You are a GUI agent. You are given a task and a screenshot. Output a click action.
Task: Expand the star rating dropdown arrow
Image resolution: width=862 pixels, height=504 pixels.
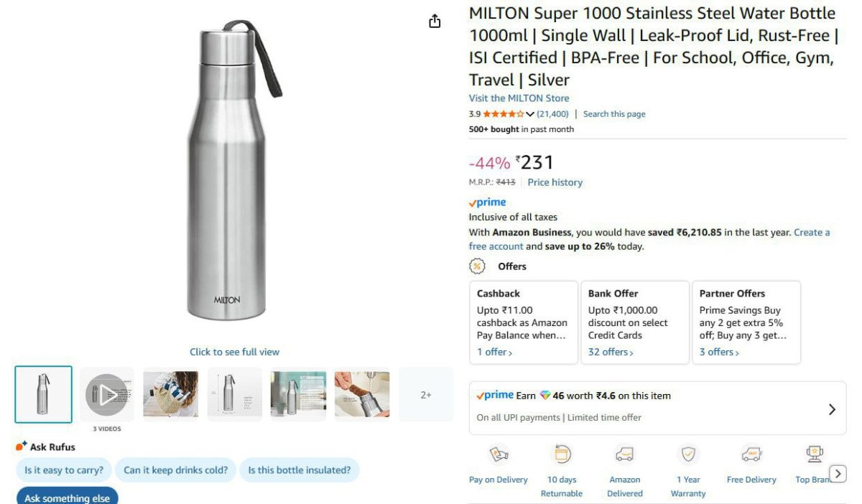530,114
